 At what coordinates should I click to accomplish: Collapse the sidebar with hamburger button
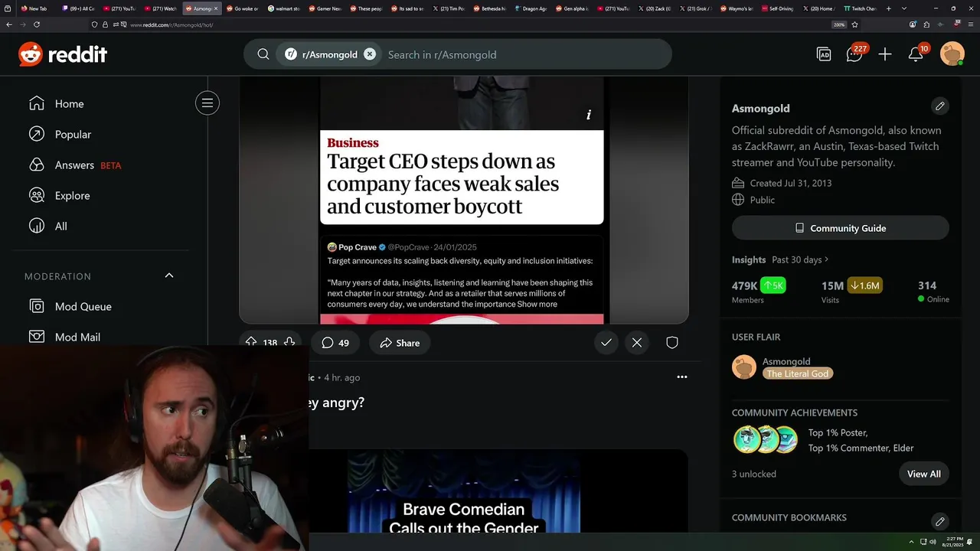tap(207, 103)
